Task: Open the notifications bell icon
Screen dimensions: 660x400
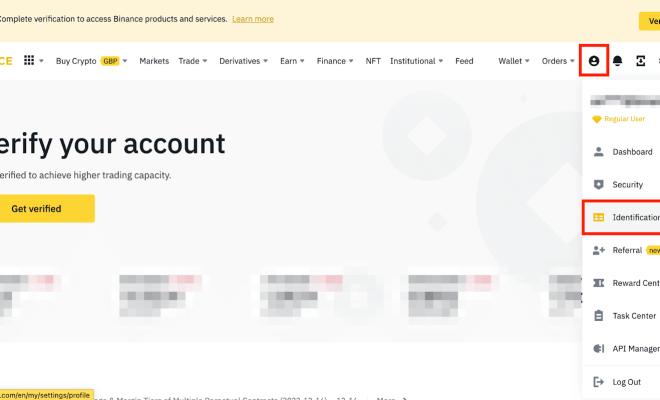Action: [617, 61]
